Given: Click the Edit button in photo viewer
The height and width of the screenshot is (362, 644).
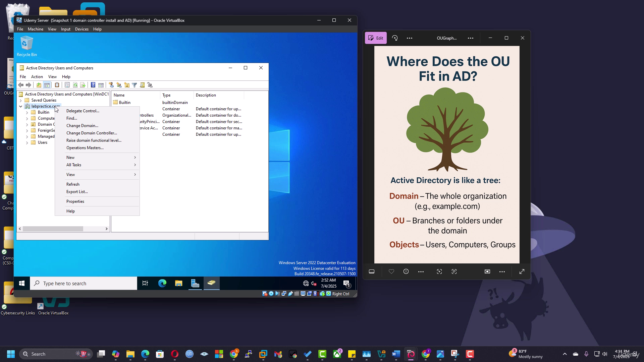Looking at the screenshot, I should coord(376,38).
